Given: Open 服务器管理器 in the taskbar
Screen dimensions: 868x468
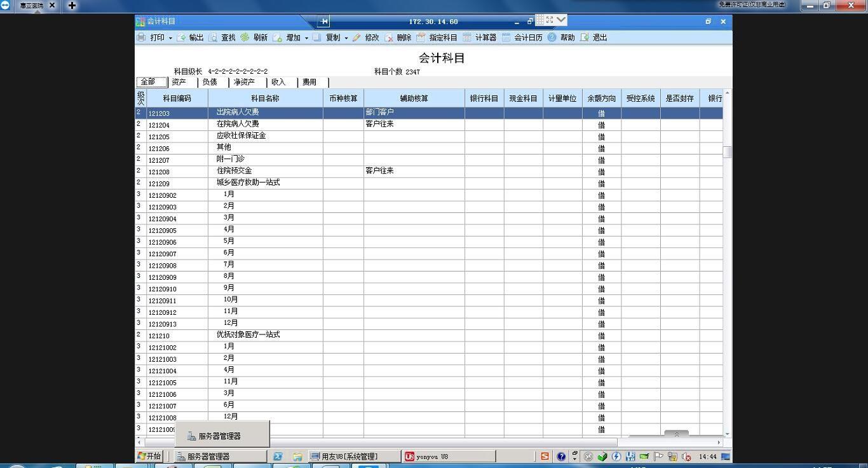Looking at the screenshot, I should pos(220,456).
